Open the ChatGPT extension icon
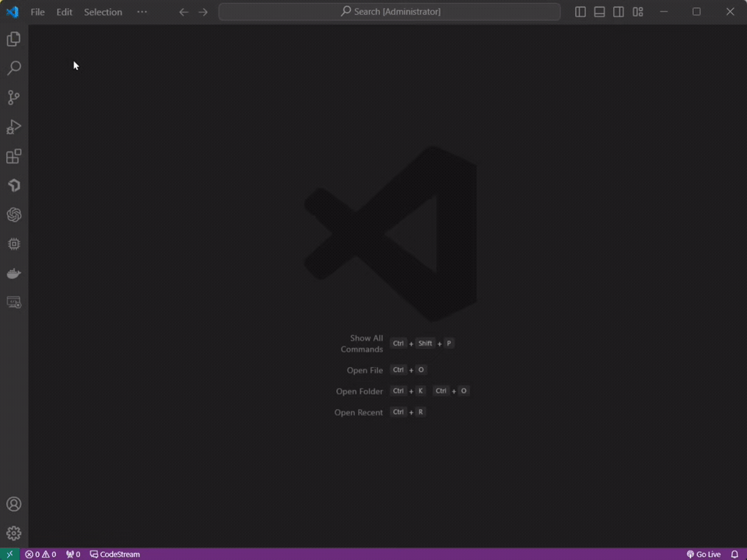Screen dimensions: 747x560 click(14, 215)
